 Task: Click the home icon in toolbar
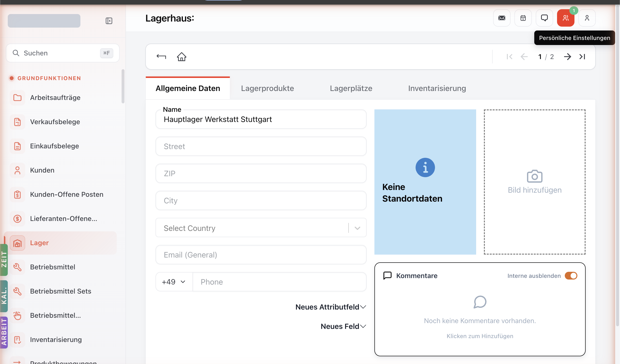pyautogui.click(x=182, y=57)
